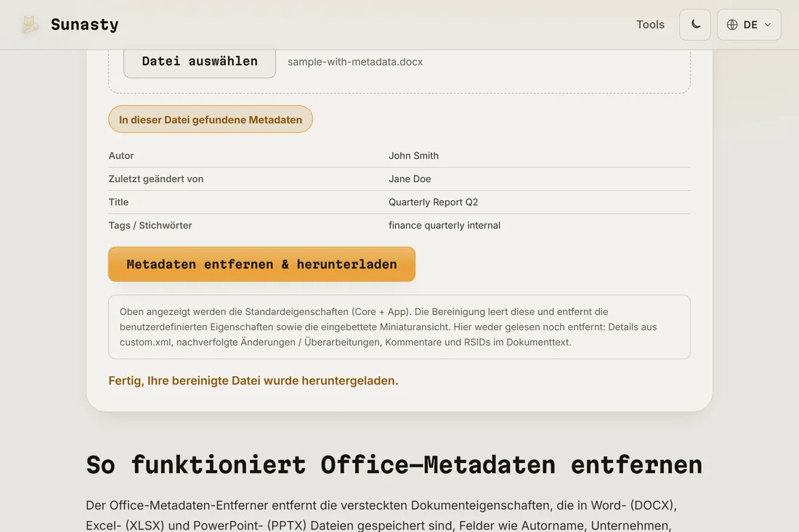Open the Sunasty home title link

pyautogui.click(x=84, y=25)
